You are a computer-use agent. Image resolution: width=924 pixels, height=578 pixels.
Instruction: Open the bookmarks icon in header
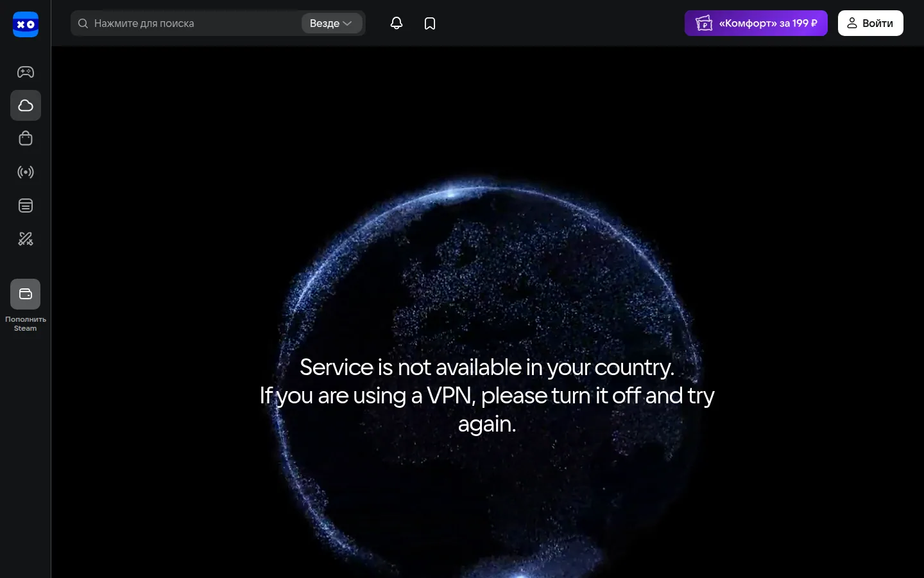coord(430,23)
